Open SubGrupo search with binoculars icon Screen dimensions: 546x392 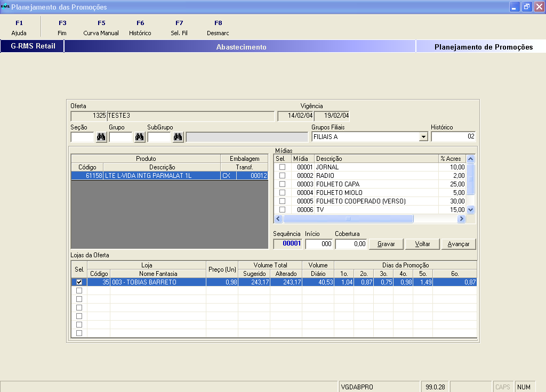tap(178, 137)
